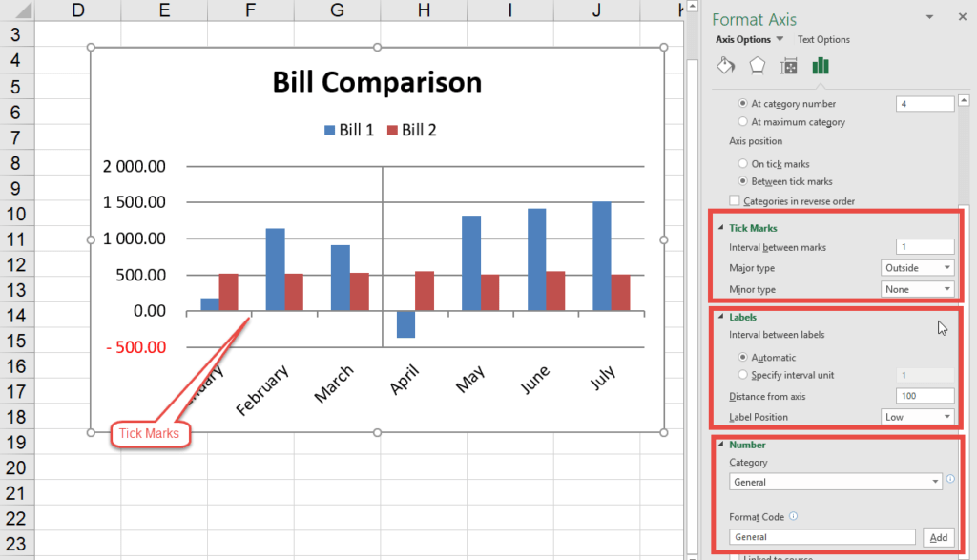Select the Axis Options chart icon

coord(821,65)
